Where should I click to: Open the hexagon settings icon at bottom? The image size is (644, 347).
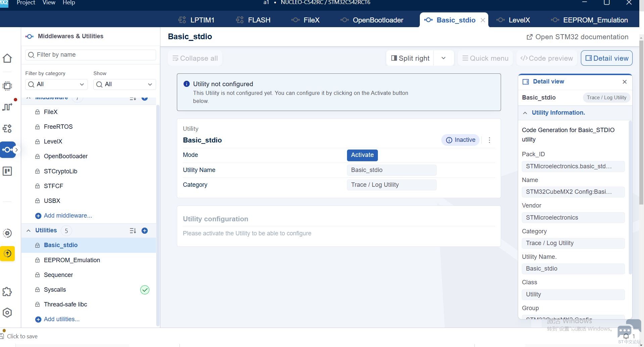coord(7,313)
